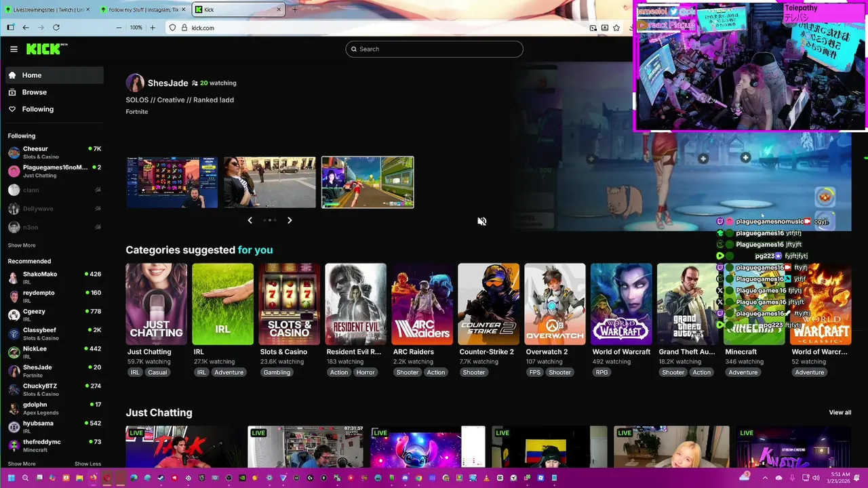Open the Just Chatting category card
868x488 pixels.
[156, 304]
